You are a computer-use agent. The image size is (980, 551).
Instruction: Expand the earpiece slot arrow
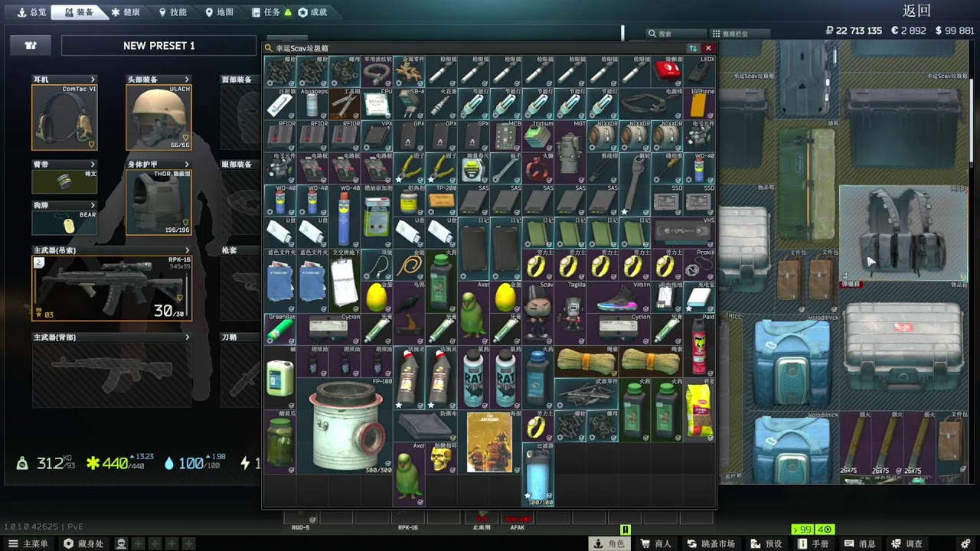(x=93, y=80)
